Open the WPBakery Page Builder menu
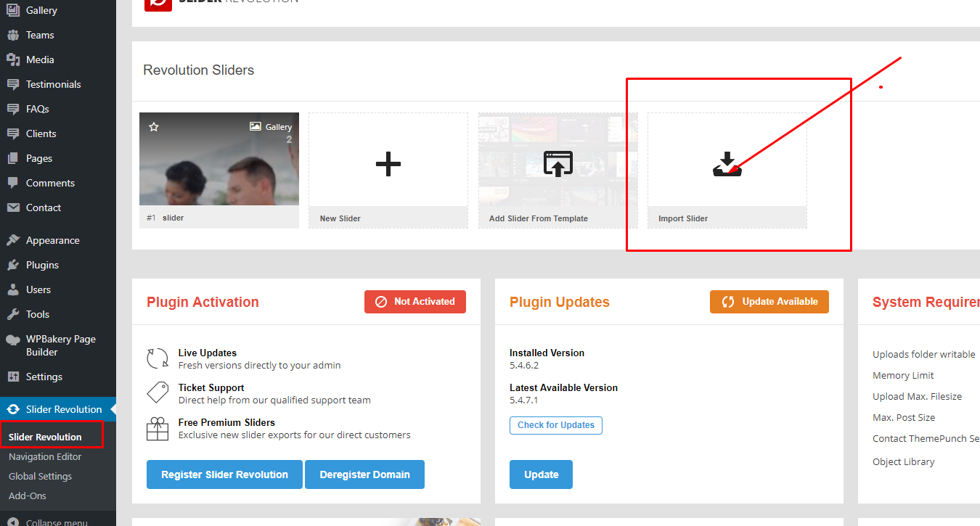Screen dimensions: 980x526 pos(60,345)
